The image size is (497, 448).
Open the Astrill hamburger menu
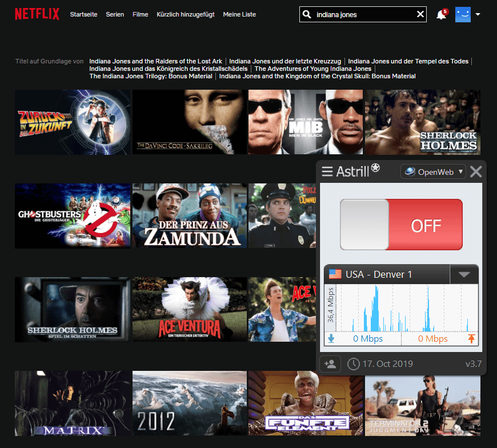(327, 171)
